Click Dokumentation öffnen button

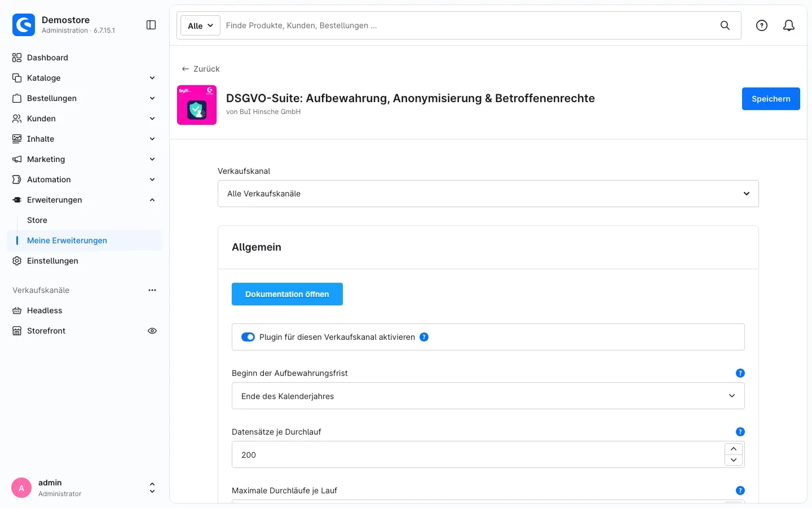click(287, 294)
